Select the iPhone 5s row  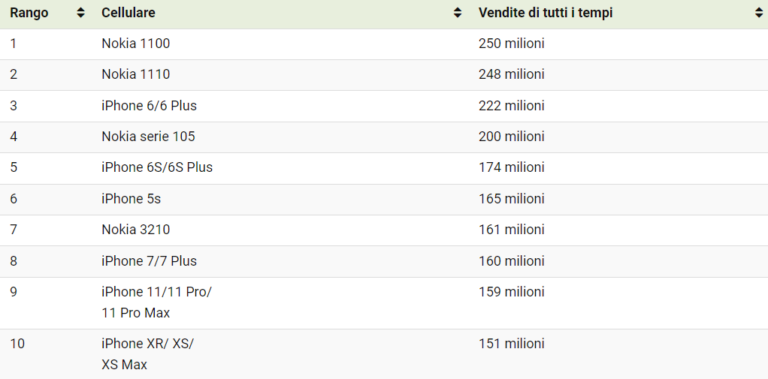pos(384,199)
